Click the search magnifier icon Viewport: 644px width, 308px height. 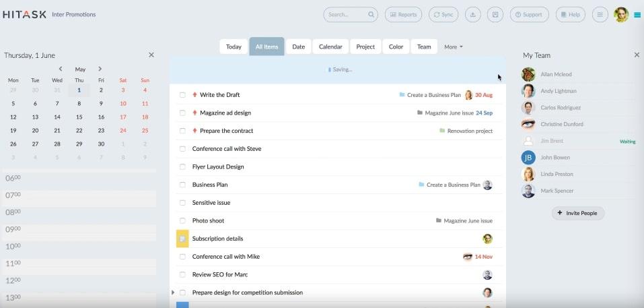371,14
